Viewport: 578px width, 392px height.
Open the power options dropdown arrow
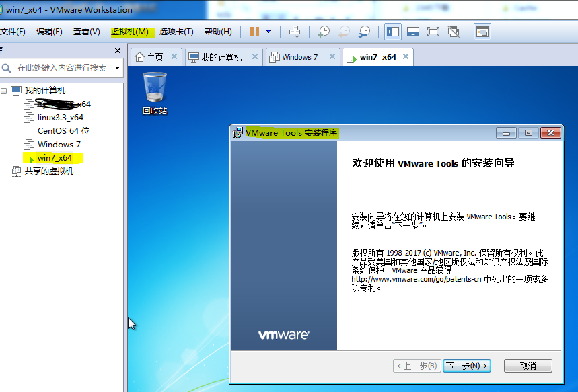(268, 32)
